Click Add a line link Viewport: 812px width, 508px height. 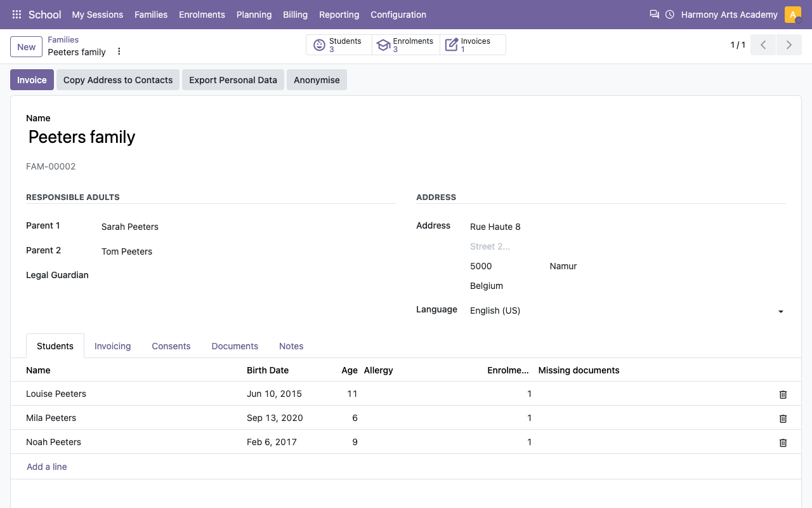46,467
